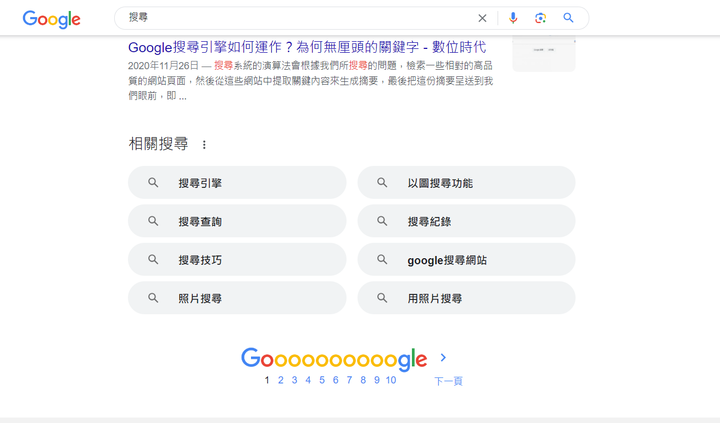Go to results page 6
The height and width of the screenshot is (423, 720).
coord(336,380)
